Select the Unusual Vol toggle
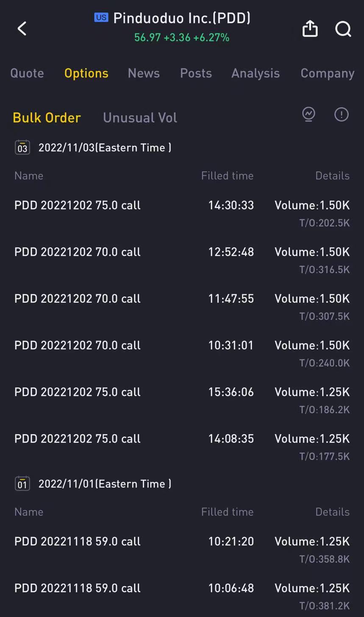 pyautogui.click(x=140, y=117)
